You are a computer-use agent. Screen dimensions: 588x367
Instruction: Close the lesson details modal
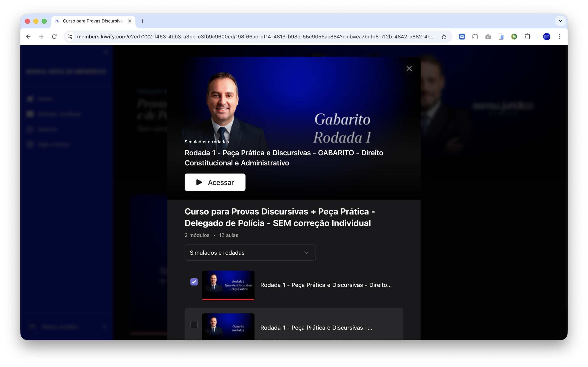click(x=409, y=69)
